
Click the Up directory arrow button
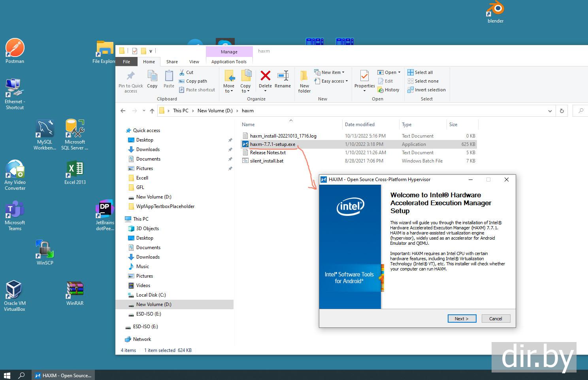point(152,111)
